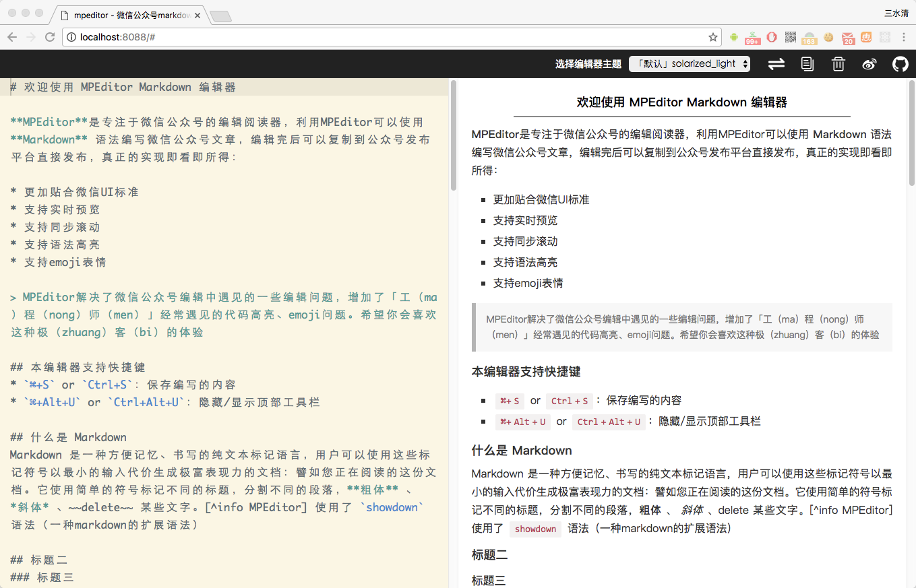Click editor line '## 标题二'
The image size is (916, 588).
(x=39, y=560)
